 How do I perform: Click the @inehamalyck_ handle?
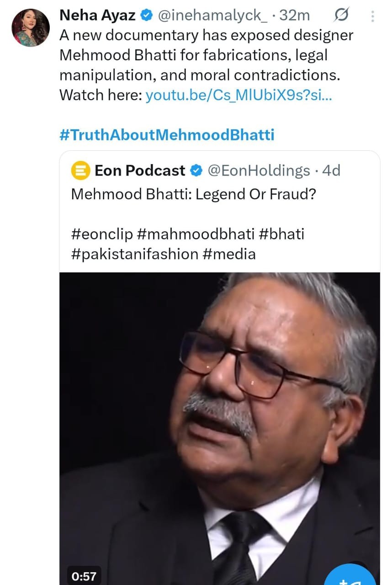[212, 16]
